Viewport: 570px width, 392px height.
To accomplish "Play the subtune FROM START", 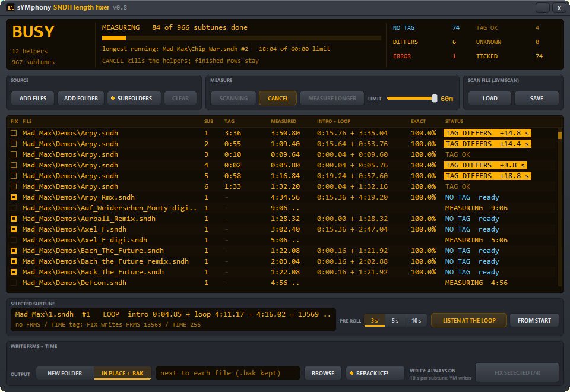I will (534, 320).
